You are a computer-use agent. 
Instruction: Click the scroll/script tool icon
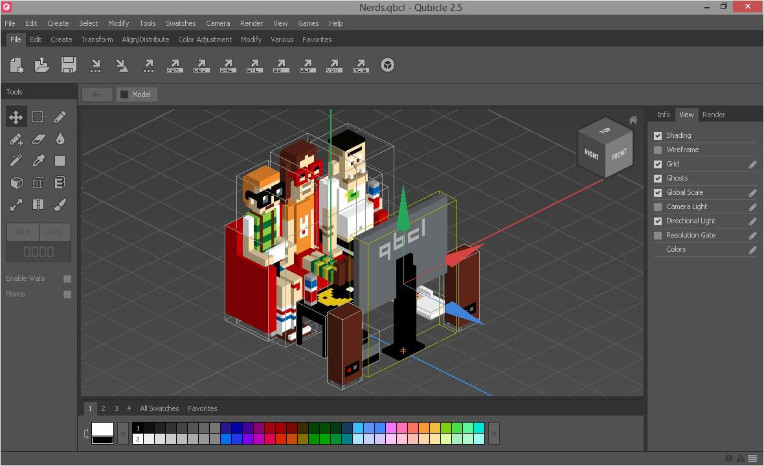click(60, 183)
